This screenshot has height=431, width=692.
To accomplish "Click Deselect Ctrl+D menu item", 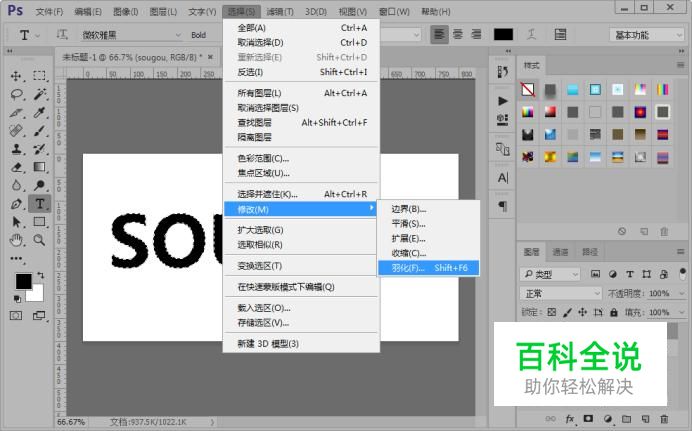I will click(x=302, y=42).
